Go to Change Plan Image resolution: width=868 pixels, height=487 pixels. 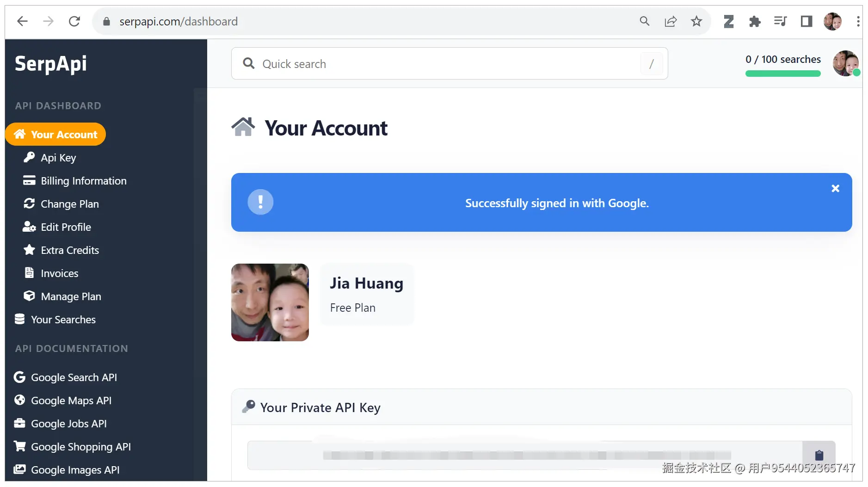(69, 204)
